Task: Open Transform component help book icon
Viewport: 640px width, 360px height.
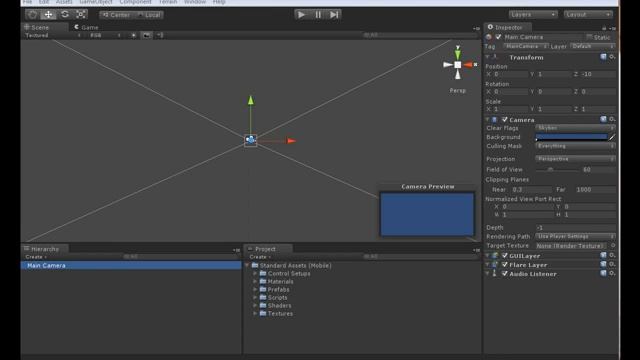Action: (603, 57)
